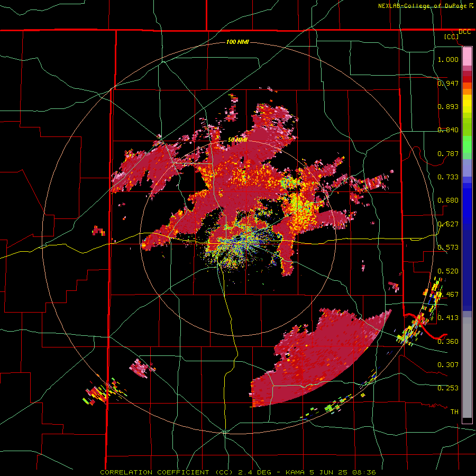Click the 50 NMI range ring label
Image resolution: width=476 pixels, height=476 pixels.
pyautogui.click(x=237, y=140)
